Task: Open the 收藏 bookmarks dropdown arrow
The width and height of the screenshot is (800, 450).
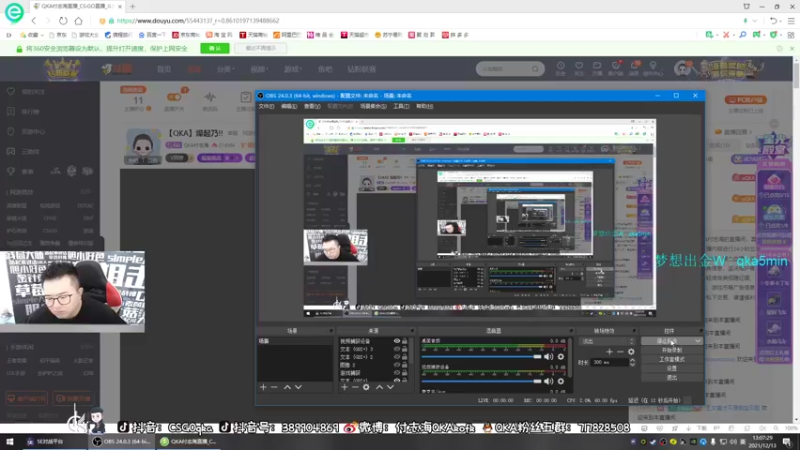Action: click(x=42, y=35)
